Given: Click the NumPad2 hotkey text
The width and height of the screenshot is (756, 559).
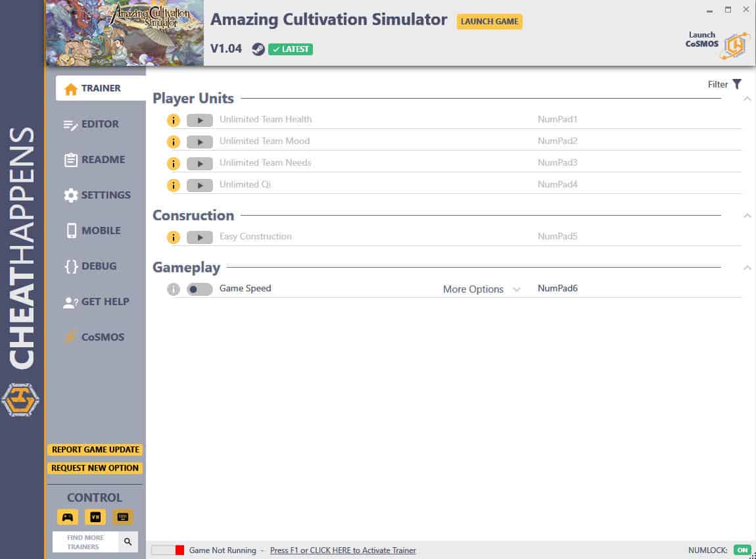Looking at the screenshot, I should tap(557, 141).
